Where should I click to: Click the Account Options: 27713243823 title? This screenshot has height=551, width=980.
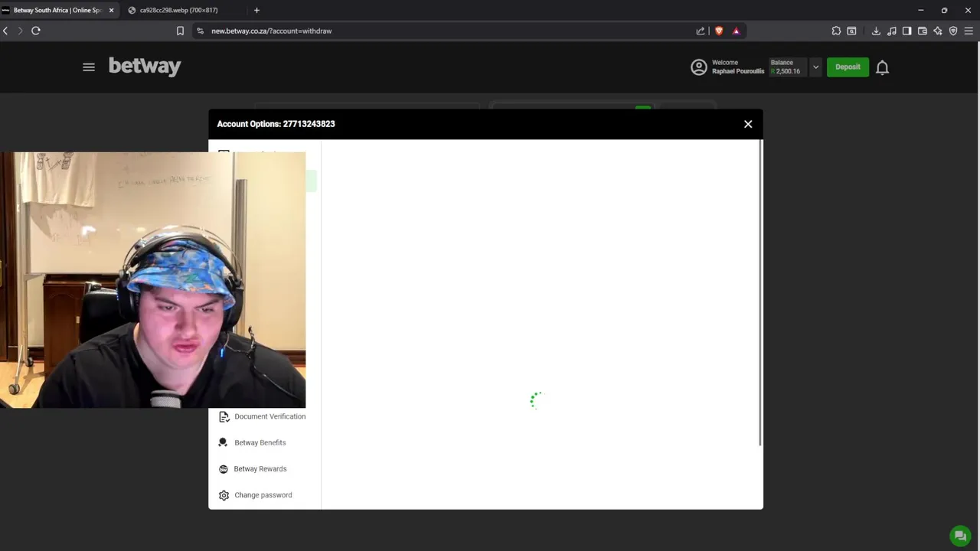276,124
